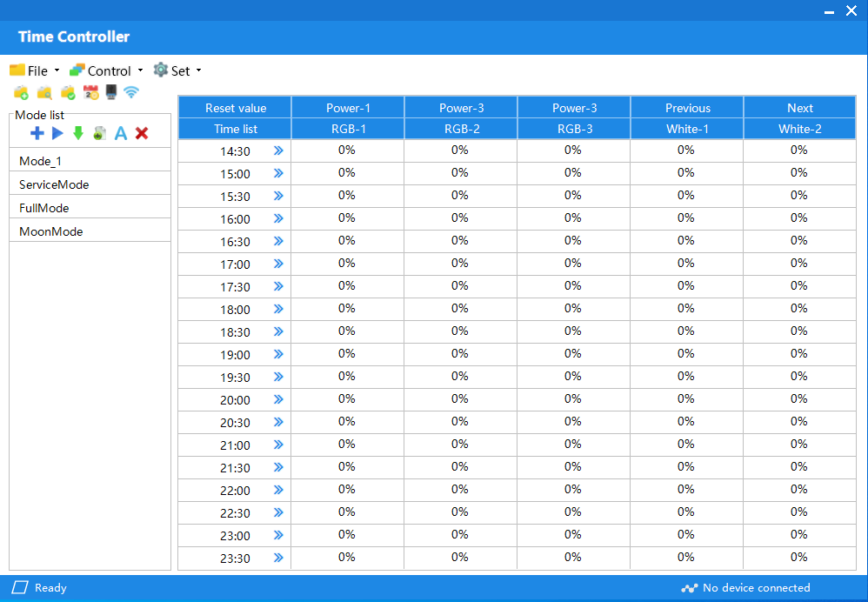Click the double chevron in the 16:00 row

pos(278,218)
